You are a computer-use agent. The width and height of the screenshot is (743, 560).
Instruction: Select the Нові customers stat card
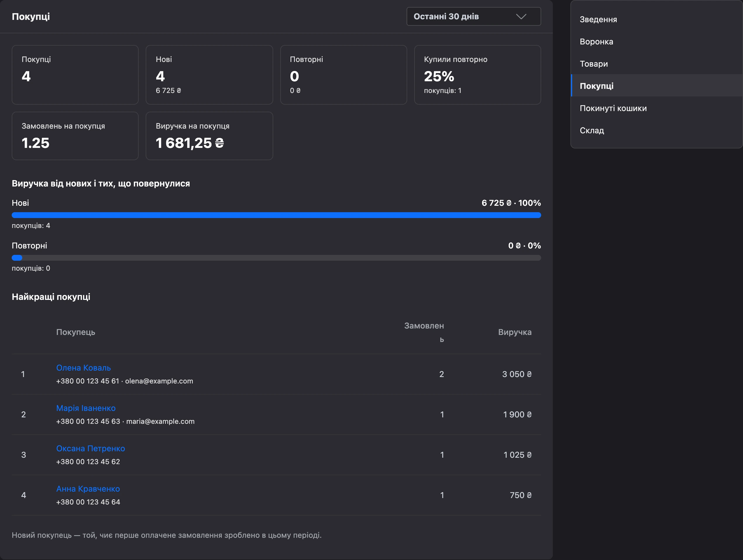coord(209,75)
